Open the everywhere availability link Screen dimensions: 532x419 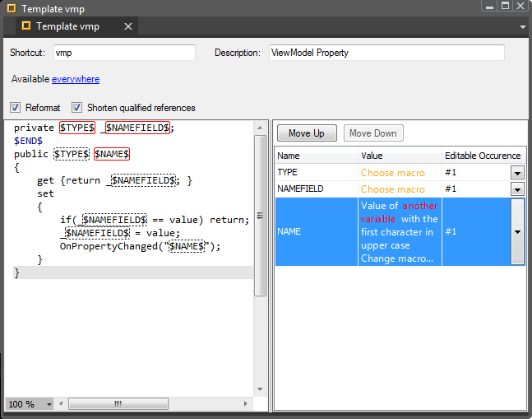pyautogui.click(x=76, y=79)
